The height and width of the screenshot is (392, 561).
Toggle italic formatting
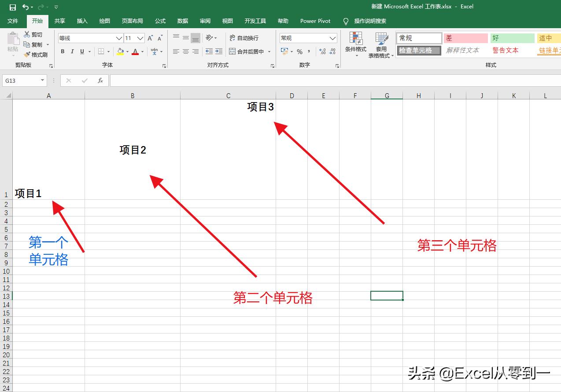[x=72, y=51]
